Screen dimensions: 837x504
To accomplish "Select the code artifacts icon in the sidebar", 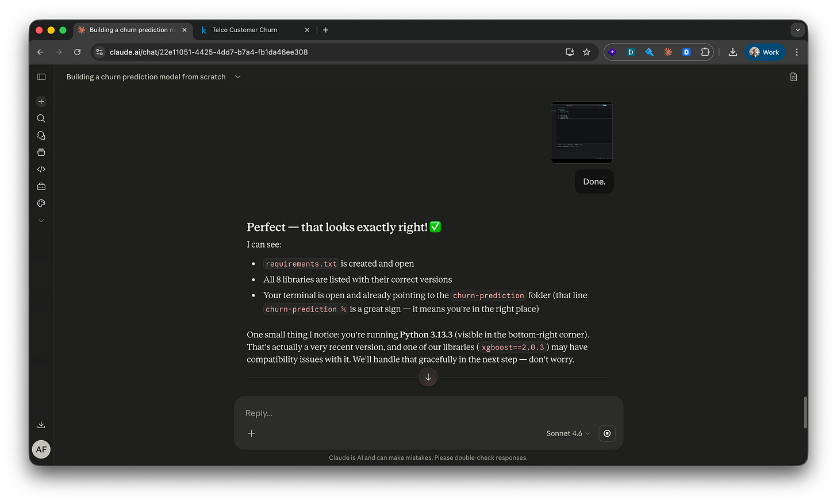I will click(41, 169).
